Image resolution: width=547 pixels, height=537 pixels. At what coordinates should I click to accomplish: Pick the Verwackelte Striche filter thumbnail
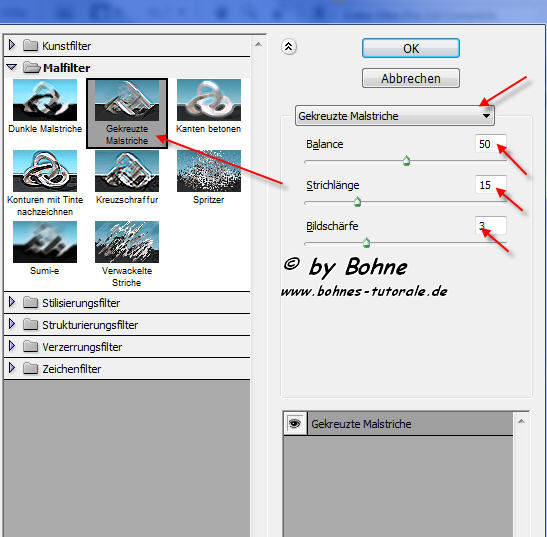point(127,242)
